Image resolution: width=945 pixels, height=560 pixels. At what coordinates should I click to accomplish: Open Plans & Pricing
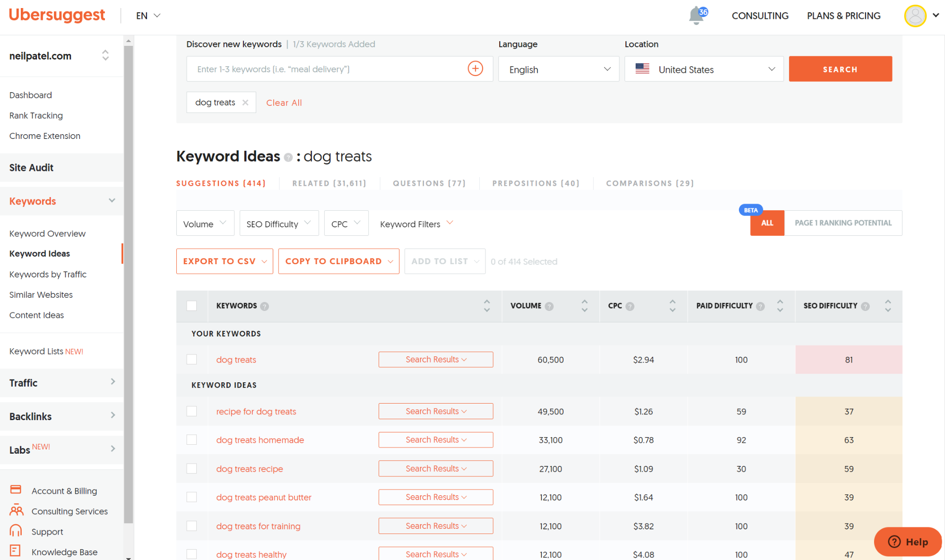click(843, 15)
